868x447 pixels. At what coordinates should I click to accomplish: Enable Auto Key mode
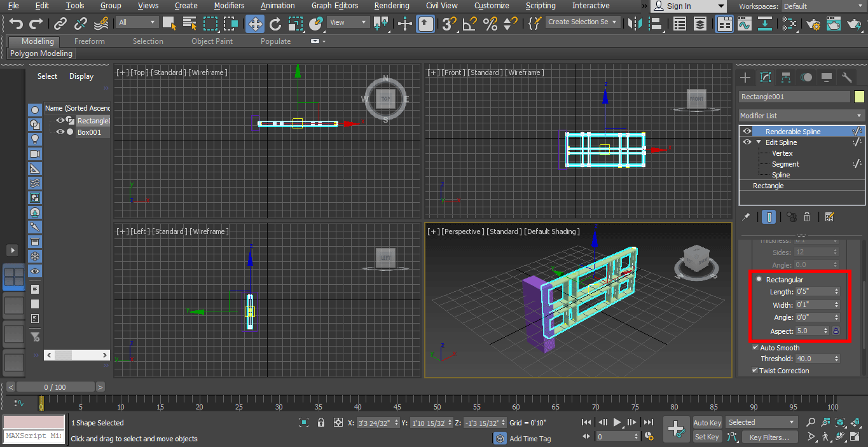pos(707,422)
